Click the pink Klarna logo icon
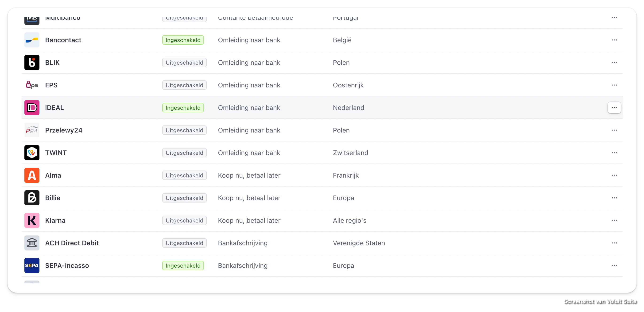The image size is (644, 312). coord(32,220)
